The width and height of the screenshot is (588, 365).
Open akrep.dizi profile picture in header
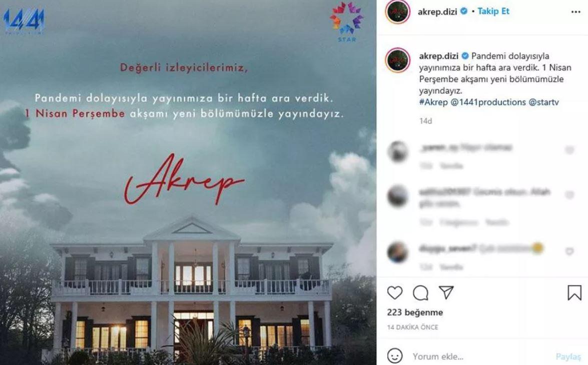(397, 12)
